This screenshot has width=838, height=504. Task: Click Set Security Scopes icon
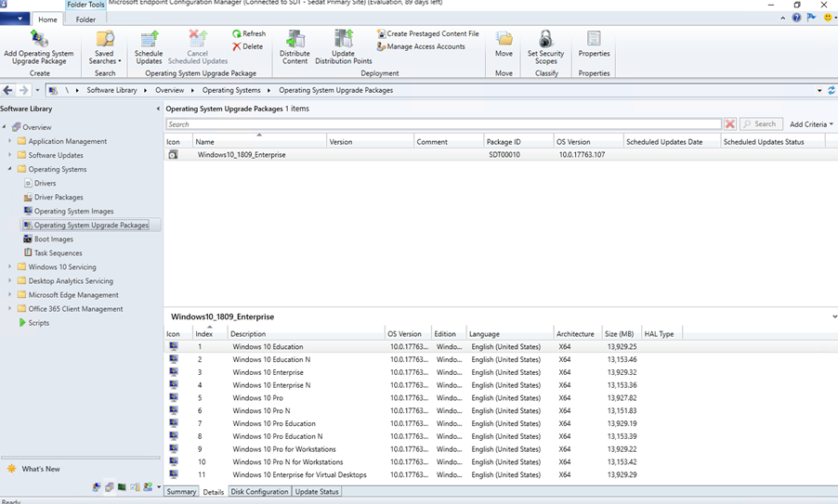coord(545,39)
